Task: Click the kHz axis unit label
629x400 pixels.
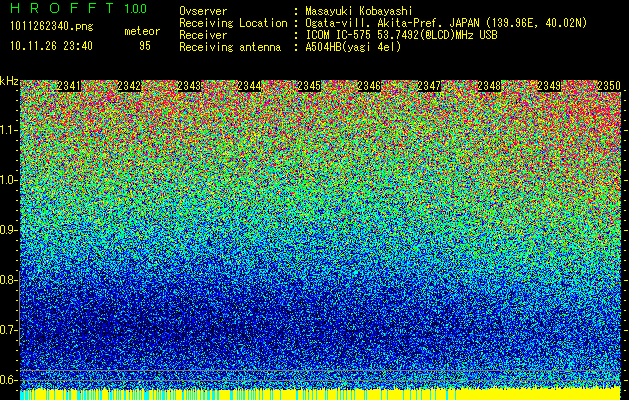Action: pos(9,81)
